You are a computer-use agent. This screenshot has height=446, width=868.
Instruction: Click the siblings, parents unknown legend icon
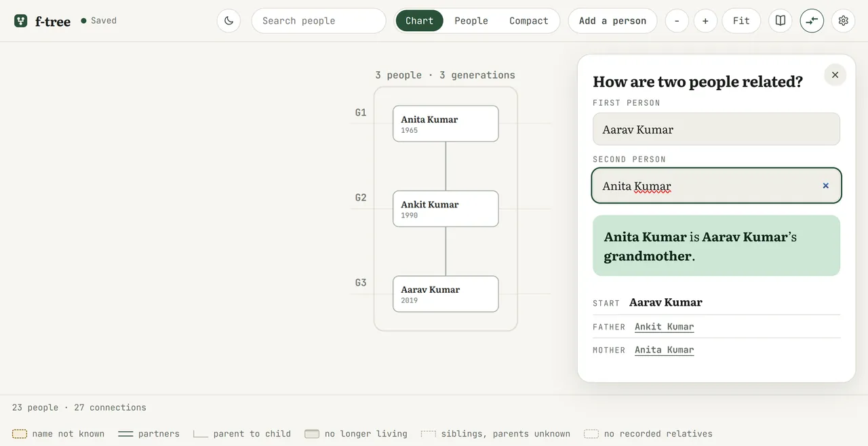428,434
